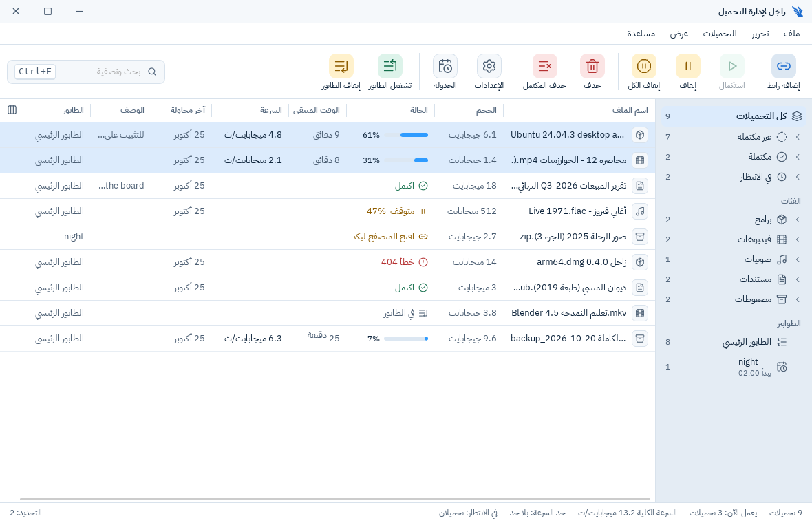Click the package icon of زاجل arm64.dmg row
The image size is (812, 523).
click(640, 262)
